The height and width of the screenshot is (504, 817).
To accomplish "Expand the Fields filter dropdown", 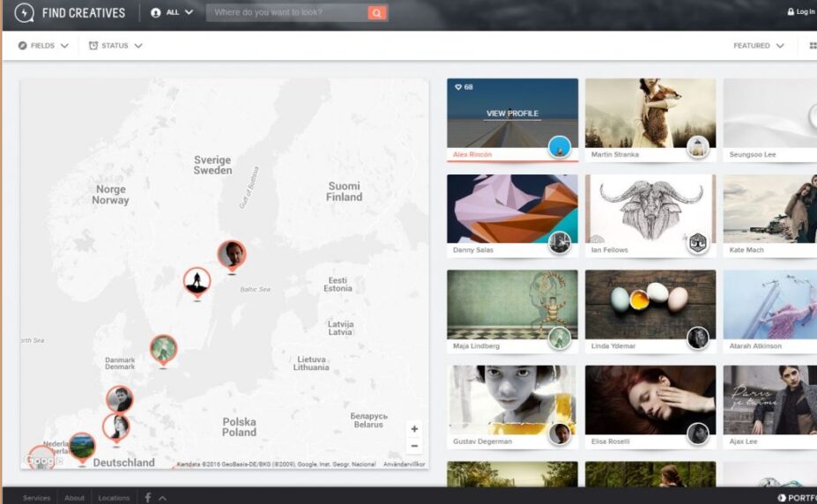I will click(43, 46).
